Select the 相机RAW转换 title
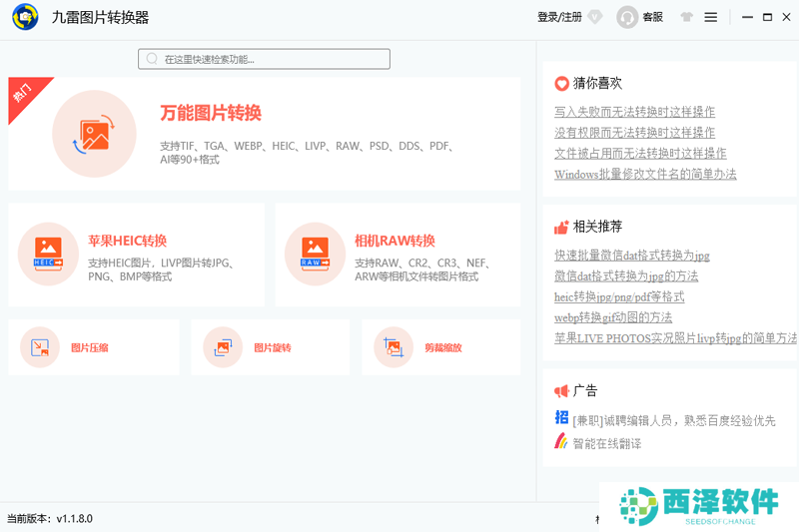The image size is (799, 532). (395, 241)
